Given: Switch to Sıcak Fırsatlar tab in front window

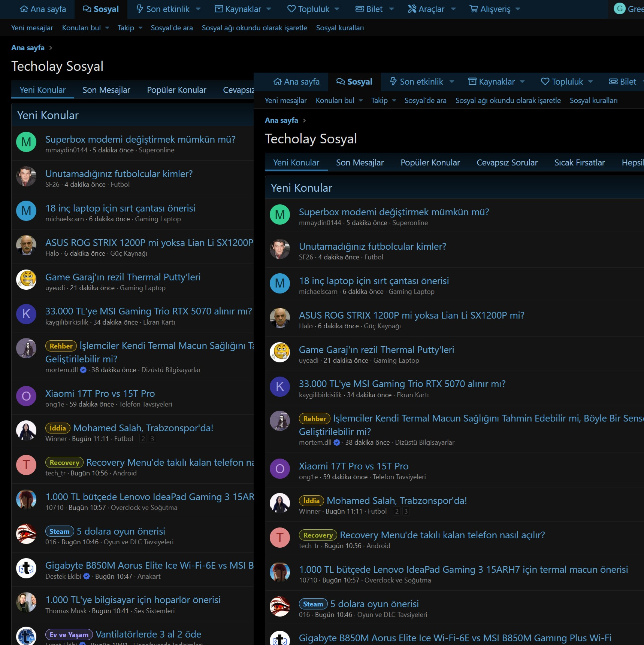Looking at the screenshot, I should (580, 162).
